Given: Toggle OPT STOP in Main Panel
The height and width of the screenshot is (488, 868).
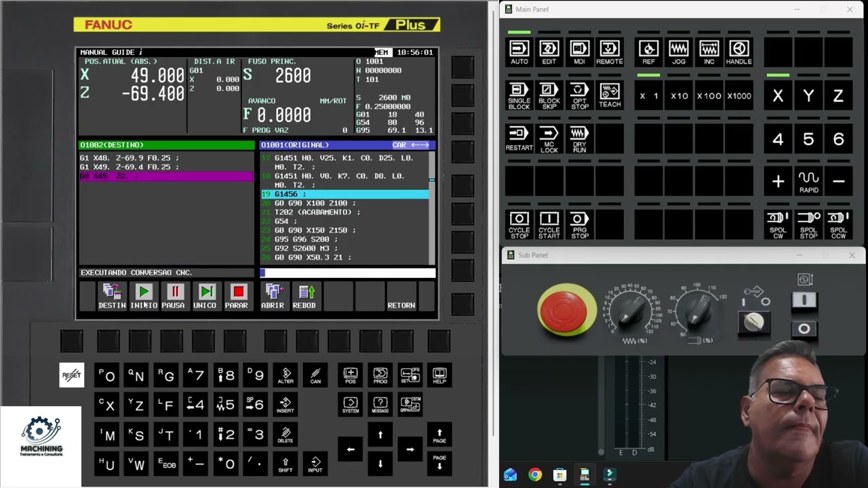Looking at the screenshot, I should tap(580, 96).
